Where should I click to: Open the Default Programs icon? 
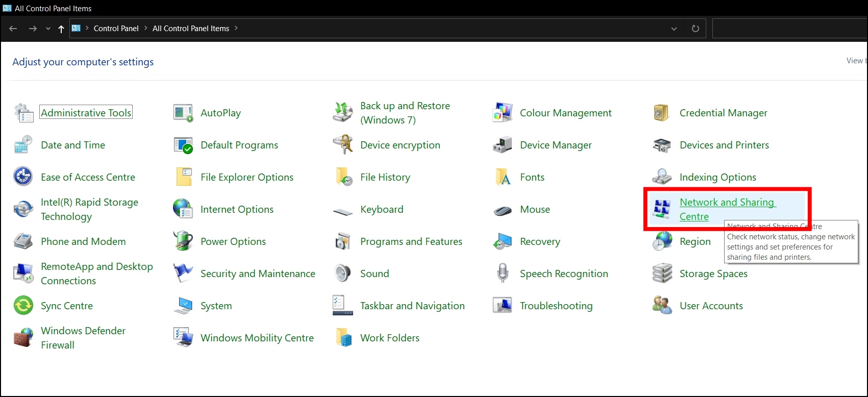pos(183,145)
